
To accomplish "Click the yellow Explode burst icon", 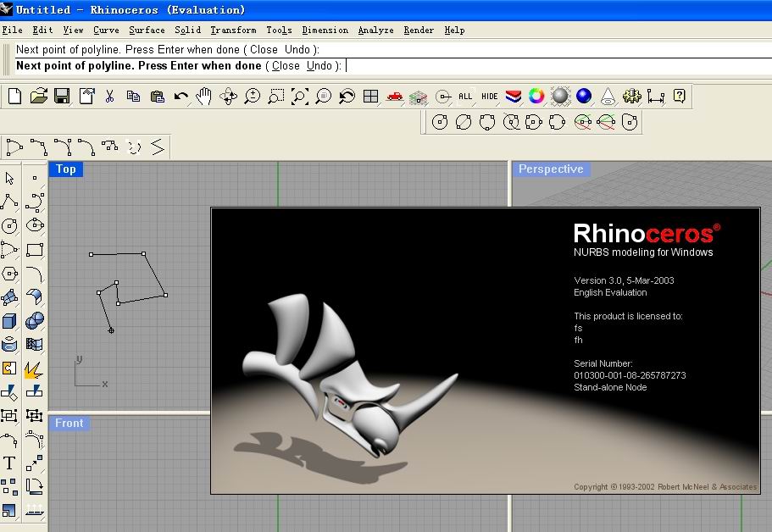I will [x=35, y=369].
